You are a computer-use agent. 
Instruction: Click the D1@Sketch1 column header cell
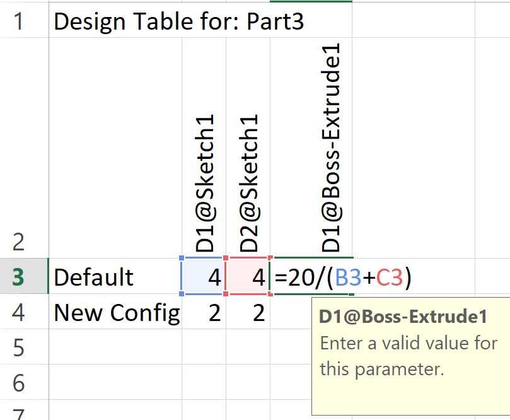[204, 148]
